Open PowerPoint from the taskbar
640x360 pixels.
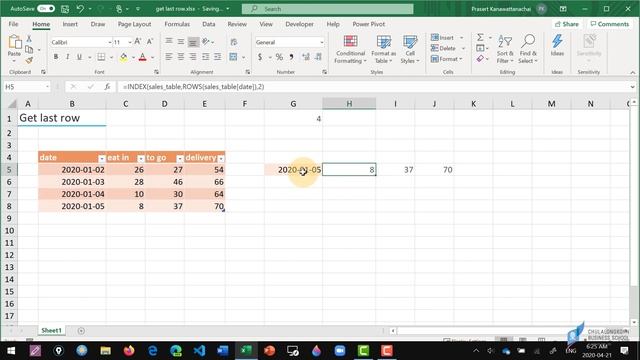click(269, 351)
